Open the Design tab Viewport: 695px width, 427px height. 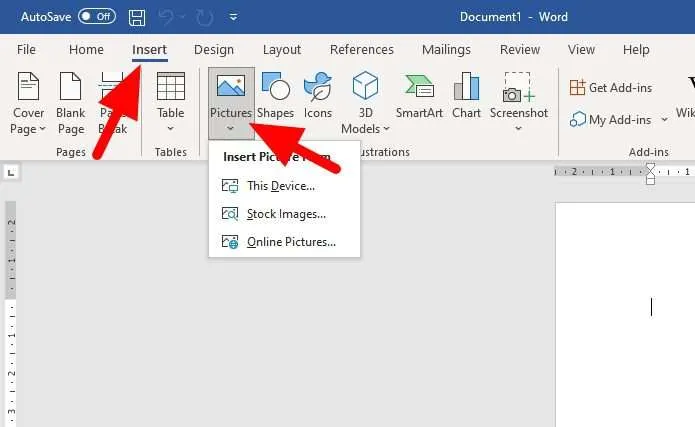coord(214,50)
